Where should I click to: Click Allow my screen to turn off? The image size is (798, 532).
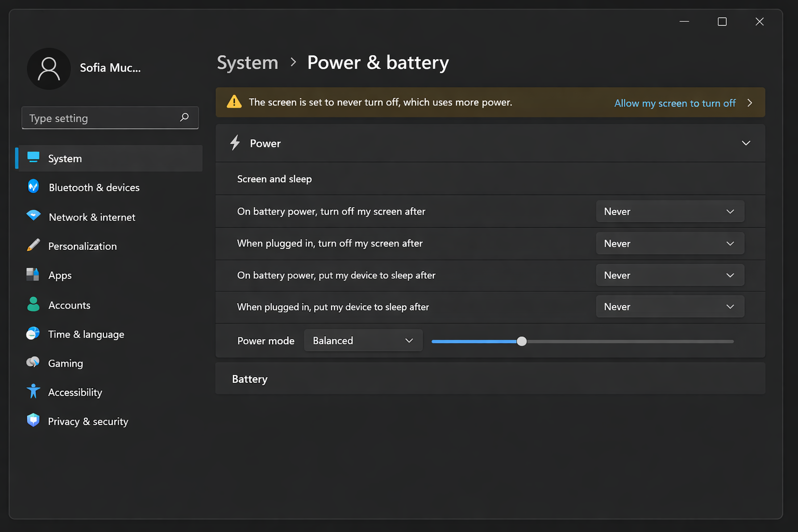click(674, 103)
